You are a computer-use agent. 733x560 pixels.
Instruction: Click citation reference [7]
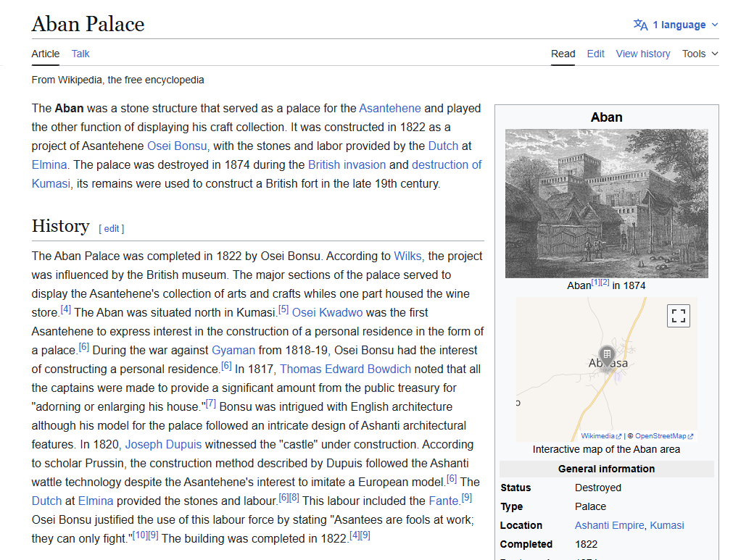click(x=211, y=403)
